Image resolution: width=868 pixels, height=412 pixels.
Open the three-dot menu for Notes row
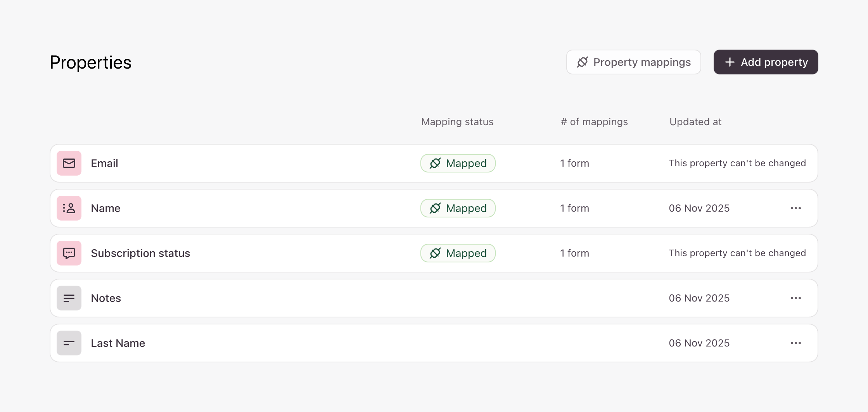click(x=795, y=298)
